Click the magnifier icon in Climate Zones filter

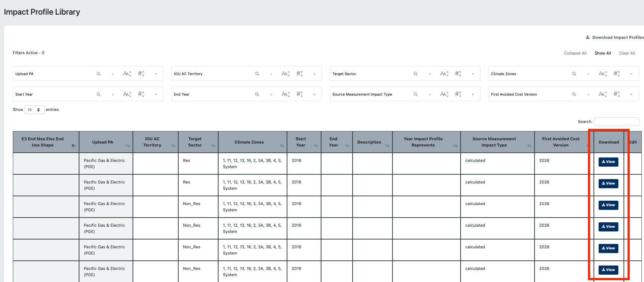[x=574, y=74]
